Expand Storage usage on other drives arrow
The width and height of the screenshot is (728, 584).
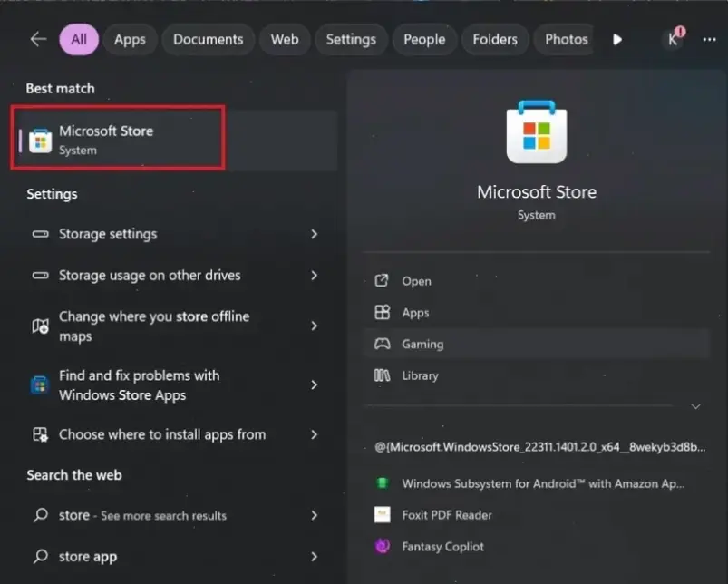click(314, 276)
